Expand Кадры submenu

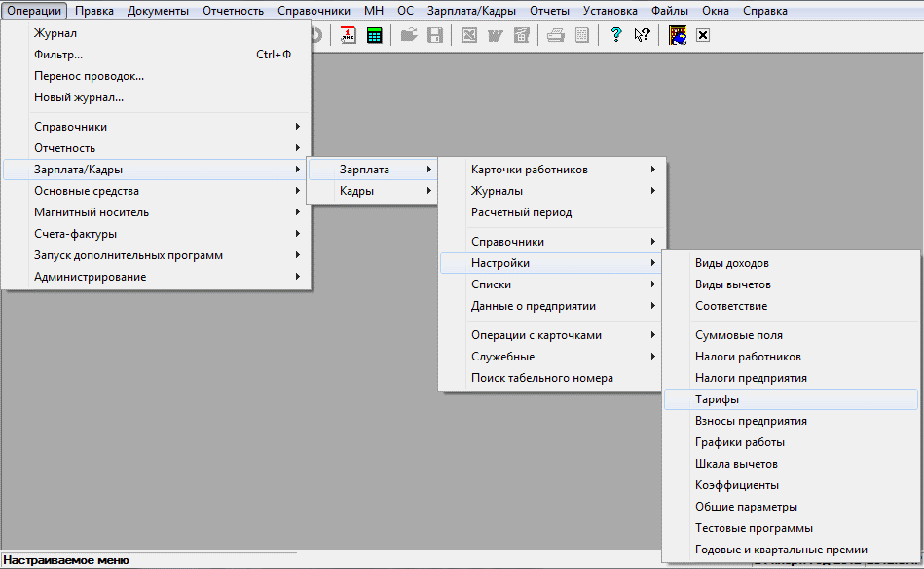(x=373, y=191)
